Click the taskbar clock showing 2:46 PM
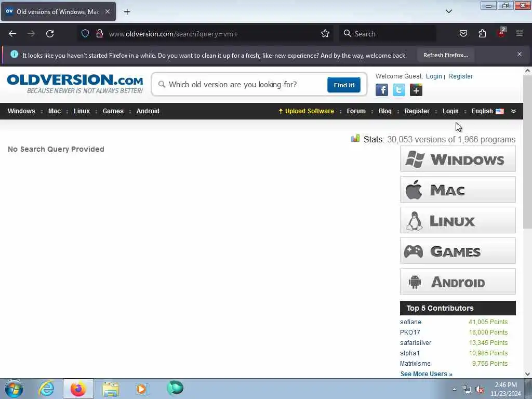The height and width of the screenshot is (399, 532). pos(505,389)
